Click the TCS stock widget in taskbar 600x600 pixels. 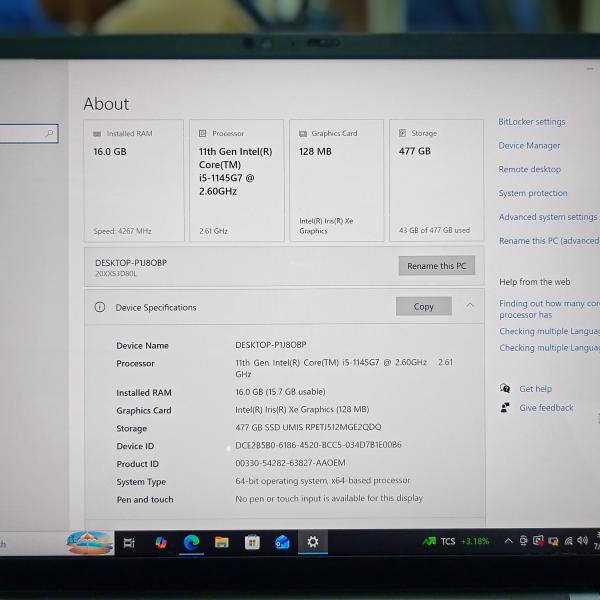456,541
